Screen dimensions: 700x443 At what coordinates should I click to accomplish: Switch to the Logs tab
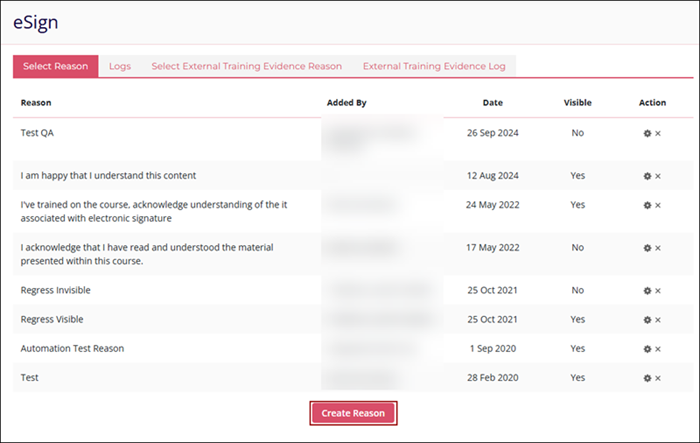click(x=120, y=67)
